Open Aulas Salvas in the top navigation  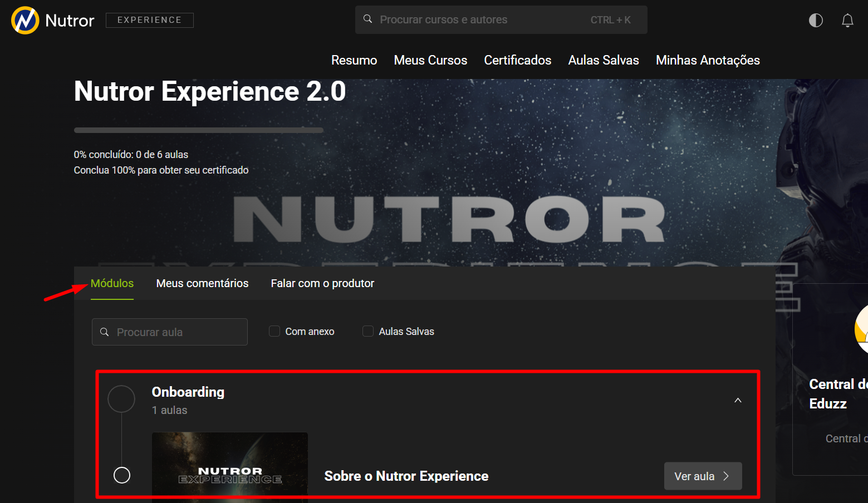pyautogui.click(x=604, y=60)
